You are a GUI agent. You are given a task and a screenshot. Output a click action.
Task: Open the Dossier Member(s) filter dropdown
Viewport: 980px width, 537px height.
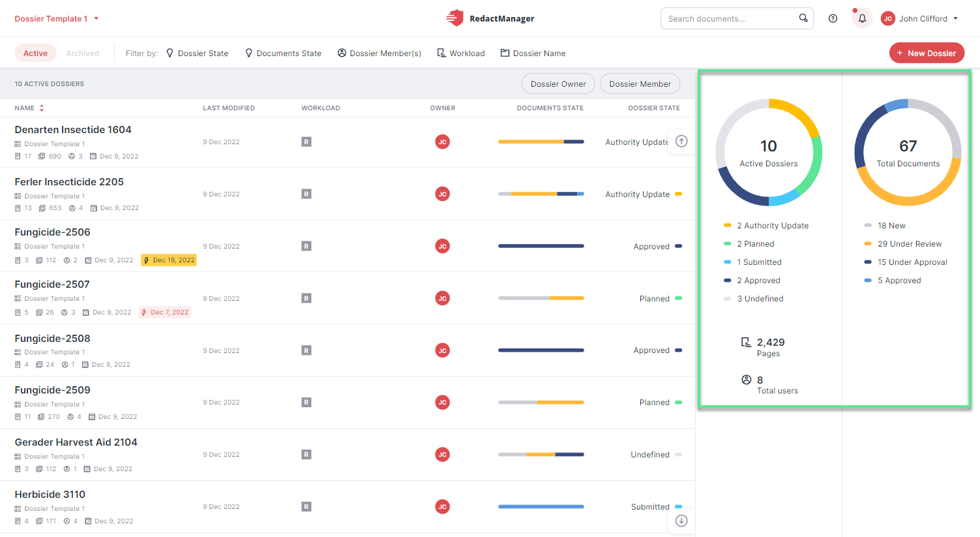[x=379, y=53]
